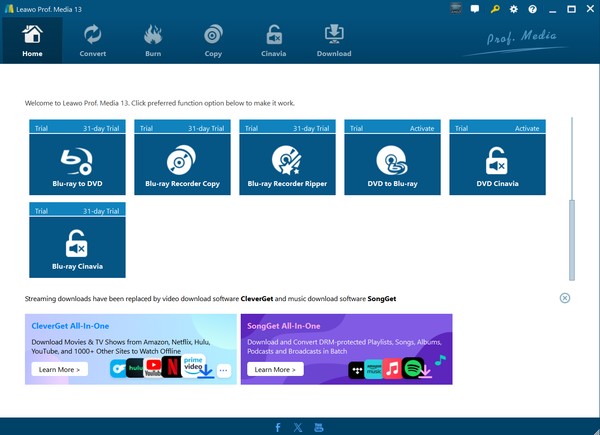Click the bold CleverGet text in notice
Screen dimensions: 600x435
[x=257, y=299]
